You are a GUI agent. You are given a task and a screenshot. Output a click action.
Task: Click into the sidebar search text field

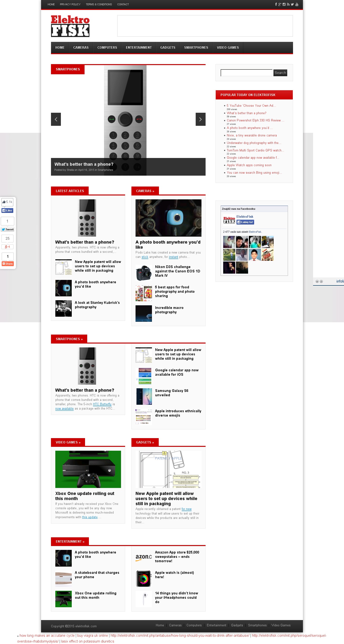pos(246,73)
